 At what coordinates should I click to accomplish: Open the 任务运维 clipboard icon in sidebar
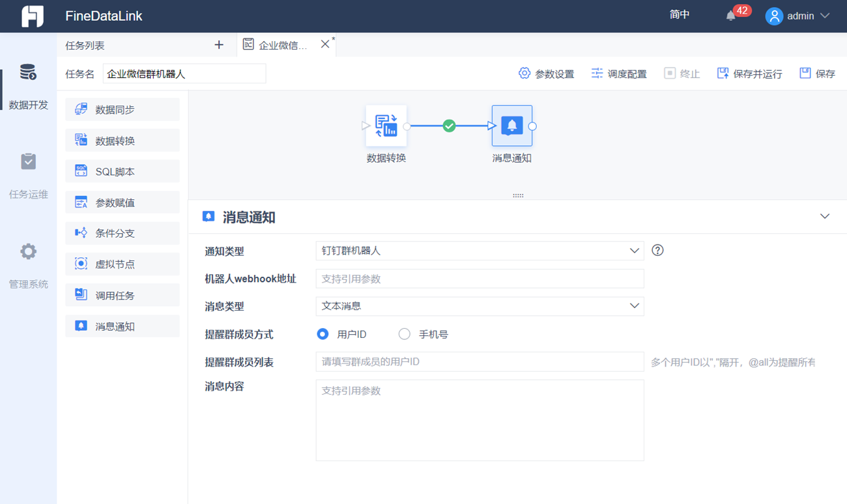tap(28, 161)
